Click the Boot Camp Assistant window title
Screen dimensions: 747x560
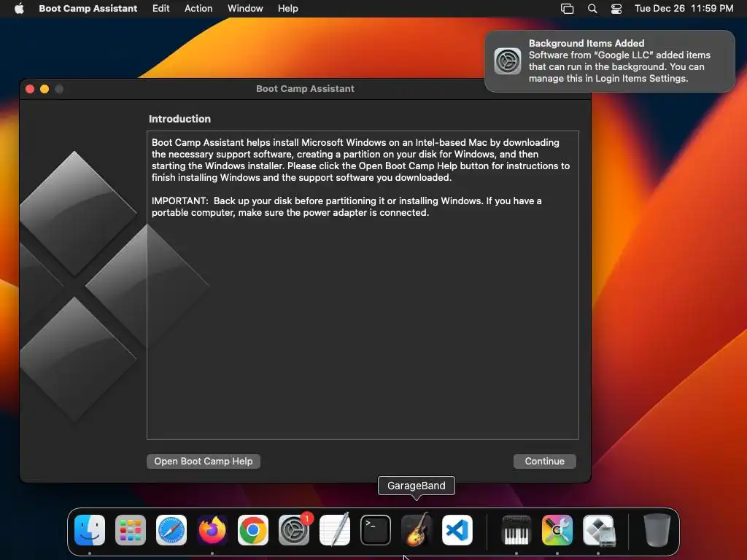pos(306,88)
